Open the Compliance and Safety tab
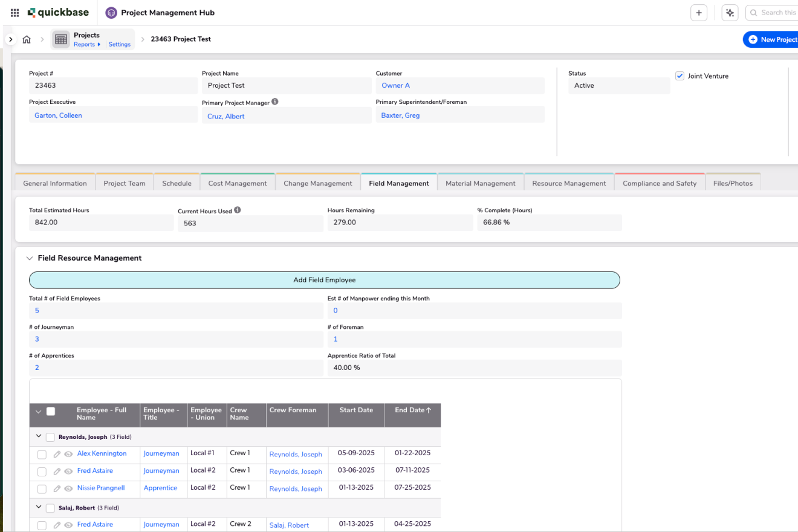The width and height of the screenshot is (798, 532). coord(659,183)
